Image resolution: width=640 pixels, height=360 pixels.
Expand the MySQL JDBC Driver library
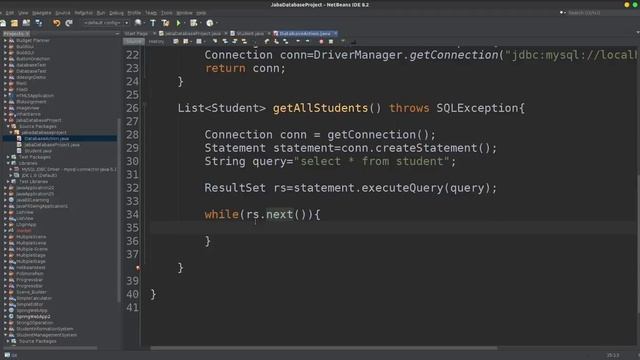click(11, 169)
